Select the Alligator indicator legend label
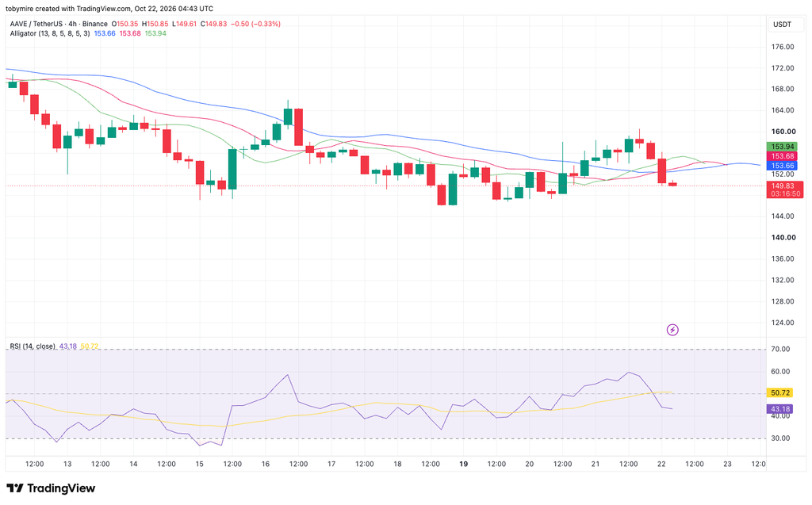812x505 pixels. tap(50, 33)
